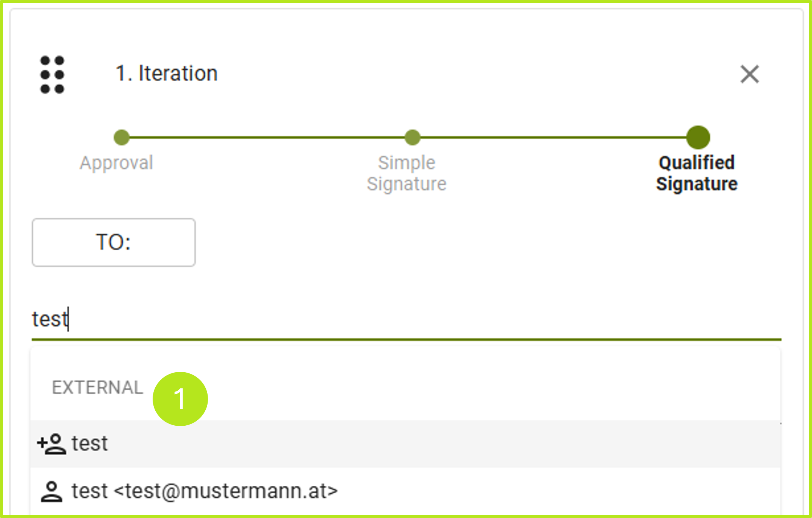This screenshot has width=812, height=518.
Task: Click the six-dot drag handle icon
Action: [x=52, y=74]
